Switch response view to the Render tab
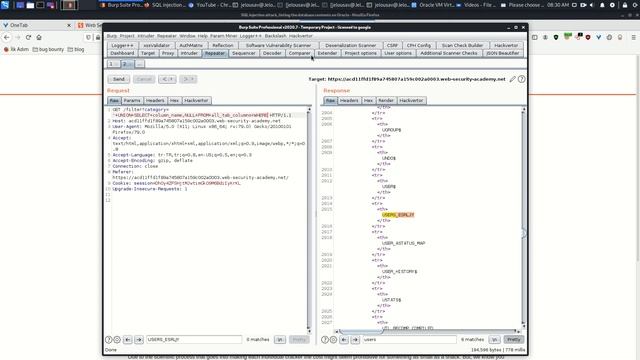Image resolution: width=640 pixels, height=360 pixels. 386,100
